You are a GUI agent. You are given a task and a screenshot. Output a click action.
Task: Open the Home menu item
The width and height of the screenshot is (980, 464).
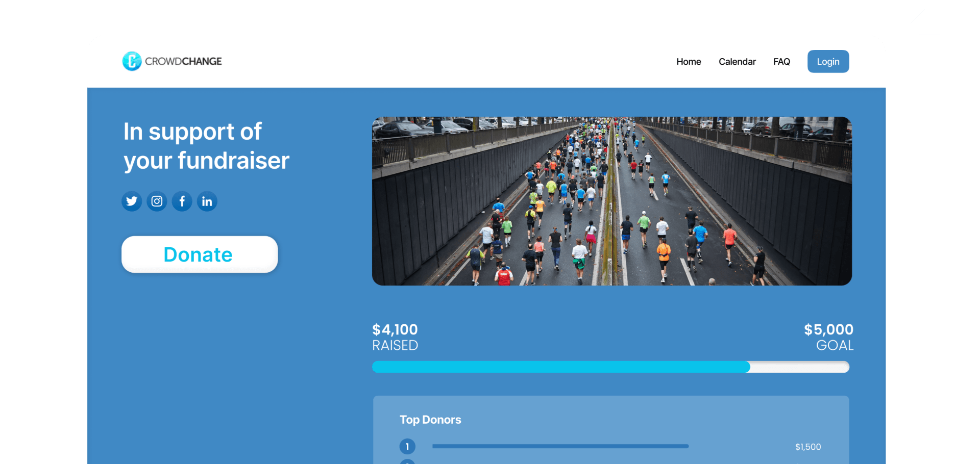pyautogui.click(x=689, y=61)
